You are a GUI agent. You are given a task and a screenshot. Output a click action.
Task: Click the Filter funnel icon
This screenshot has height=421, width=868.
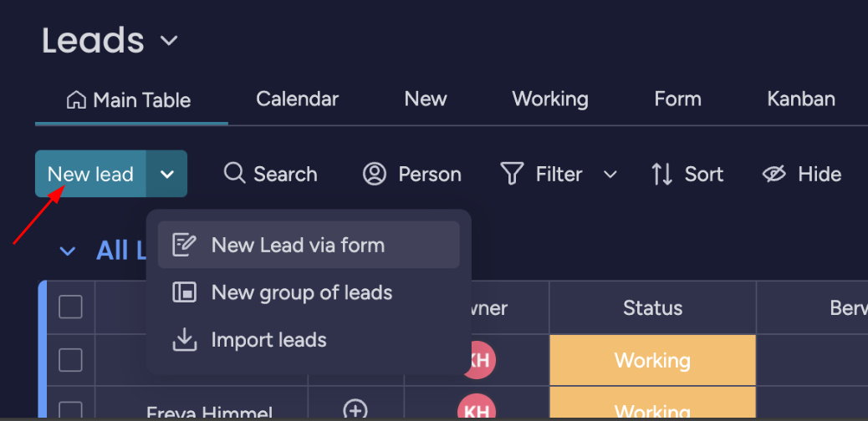[512, 174]
